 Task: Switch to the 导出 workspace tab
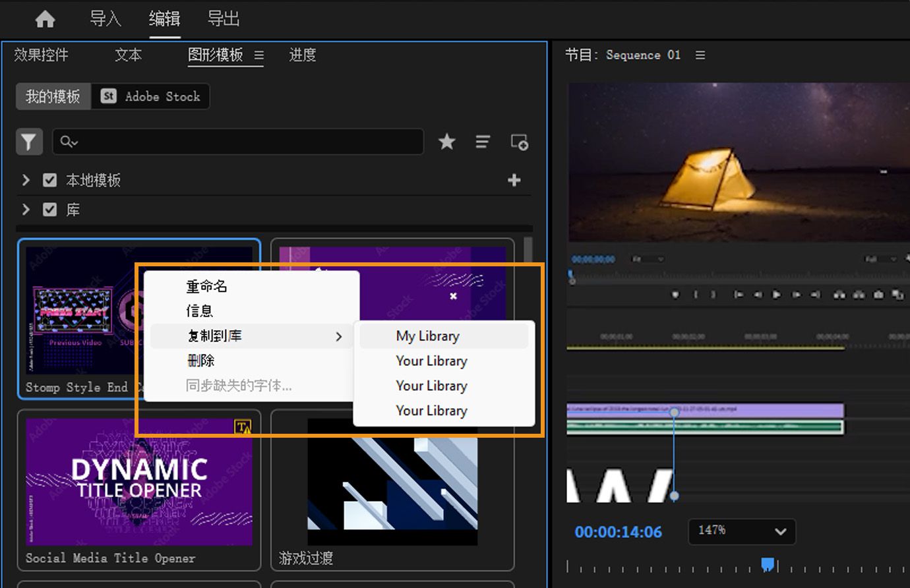(x=224, y=19)
